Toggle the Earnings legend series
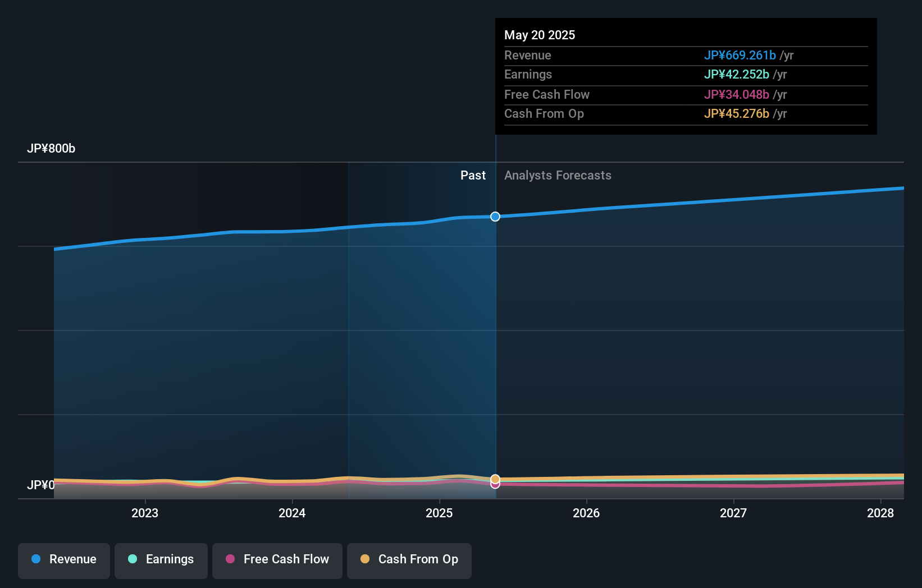The height and width of the screenshot is (588, 922). [x=161, y=561]
